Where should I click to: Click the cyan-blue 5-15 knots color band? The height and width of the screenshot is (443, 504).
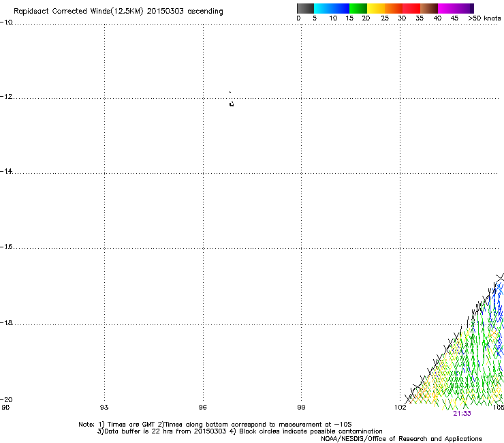[x=332, y=8]
